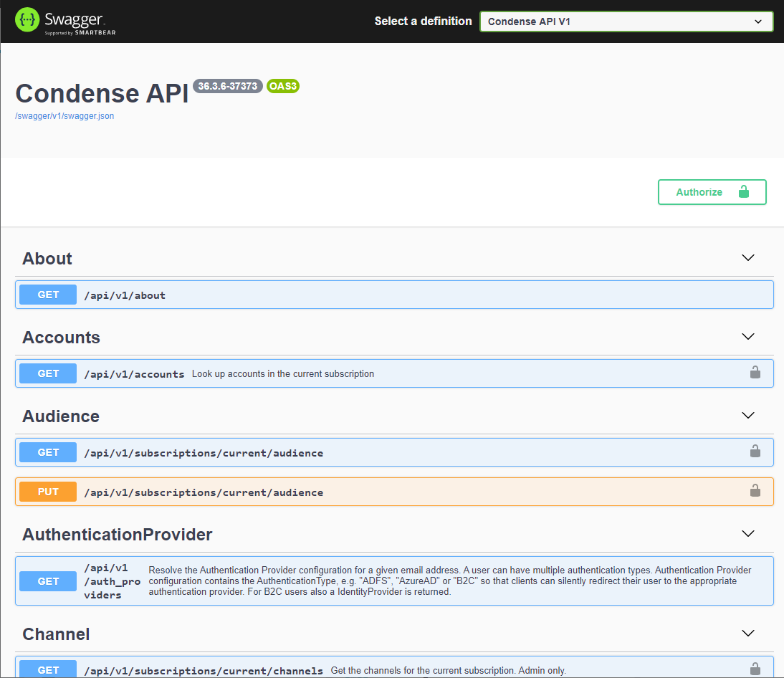The width and height of the screenshot is (784, 678).
Task: Click the About section heading
Action: (x=47, y=259)
